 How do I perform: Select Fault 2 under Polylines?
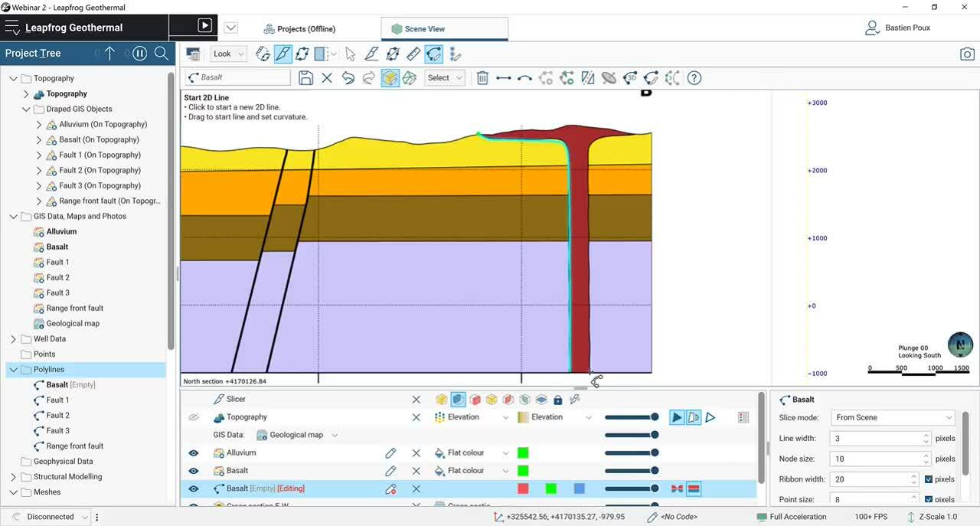57,415
